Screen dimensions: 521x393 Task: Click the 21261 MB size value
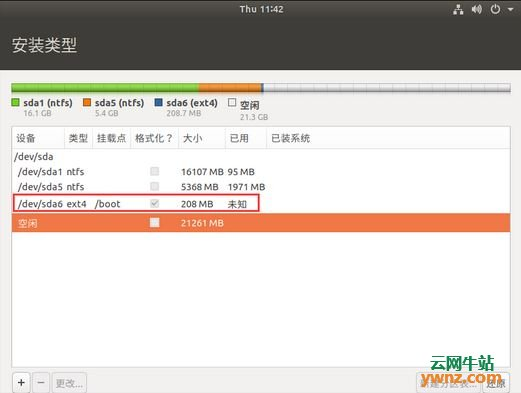[202, 223]
